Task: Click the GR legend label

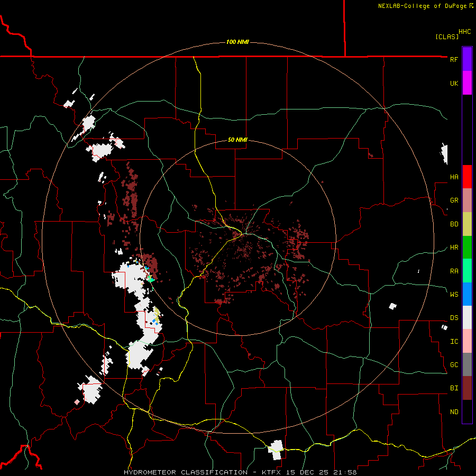Action: tap(454, 200)
